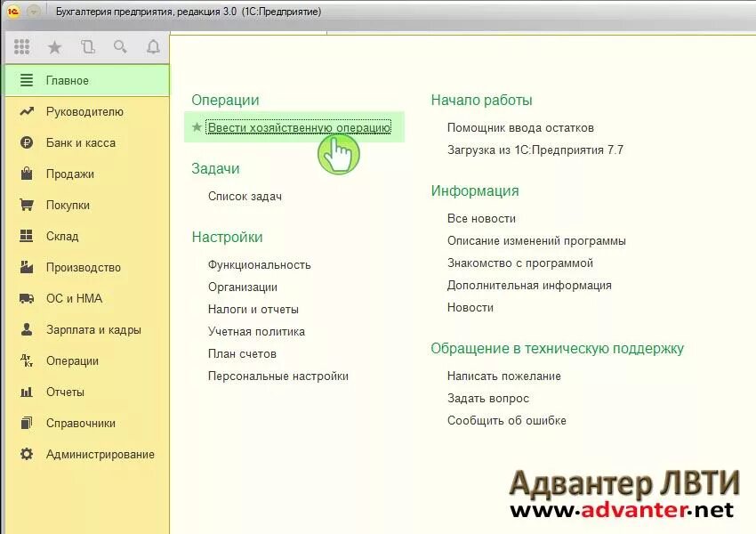Open Функциональность settings
756x534 pixels.
point(260,265)
